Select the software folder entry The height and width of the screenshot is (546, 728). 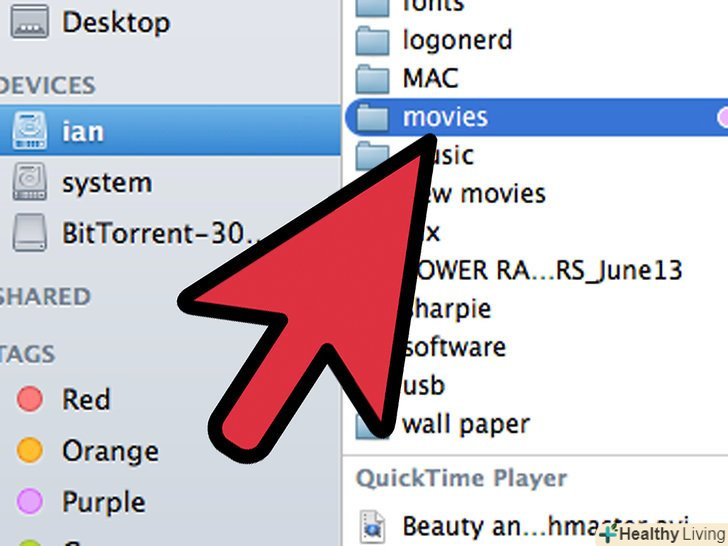click(455, 347)
